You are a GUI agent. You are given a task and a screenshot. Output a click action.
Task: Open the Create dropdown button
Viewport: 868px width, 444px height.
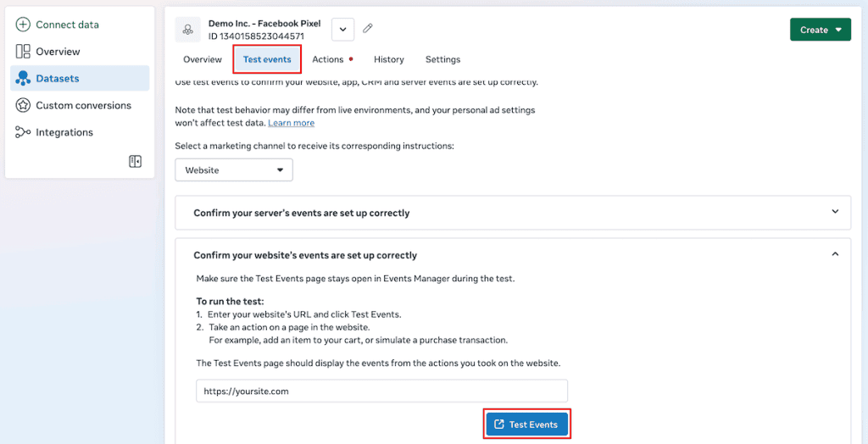click(x=821, y=30)
